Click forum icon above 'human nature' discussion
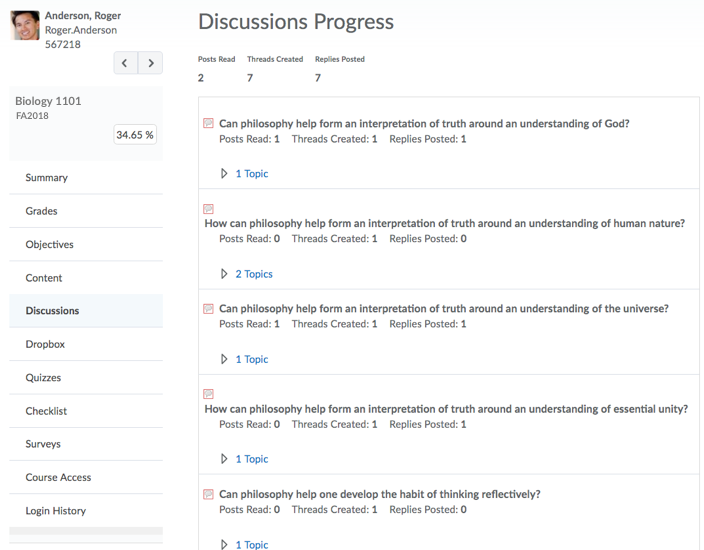This screenshot has height=550, width=704. (208, 209)
